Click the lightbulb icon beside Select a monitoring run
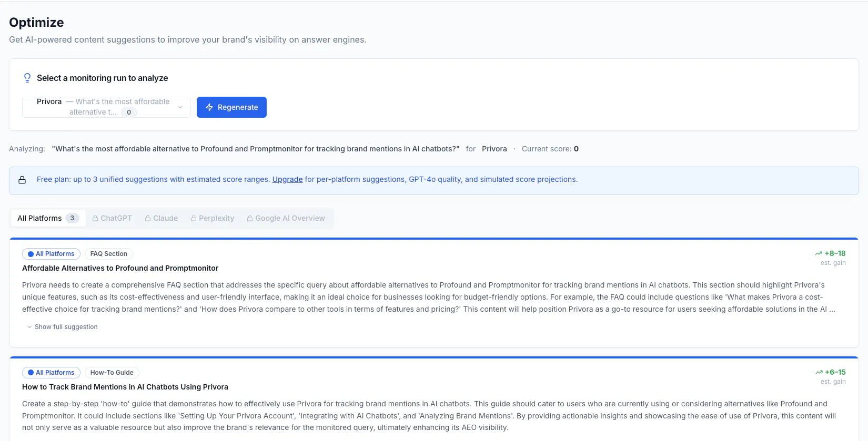This screenshot has height=441, width=868. click(x=27, y=78)
